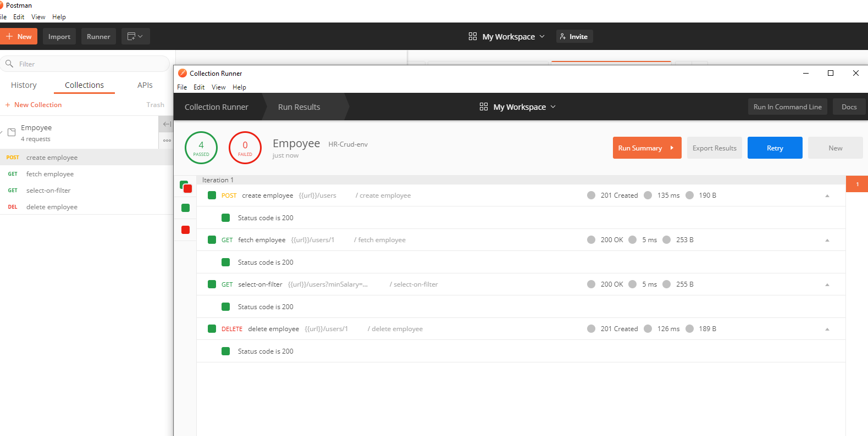Click into the Filter input field
Viewport: 868px width, 436px height.
(85, 64)
